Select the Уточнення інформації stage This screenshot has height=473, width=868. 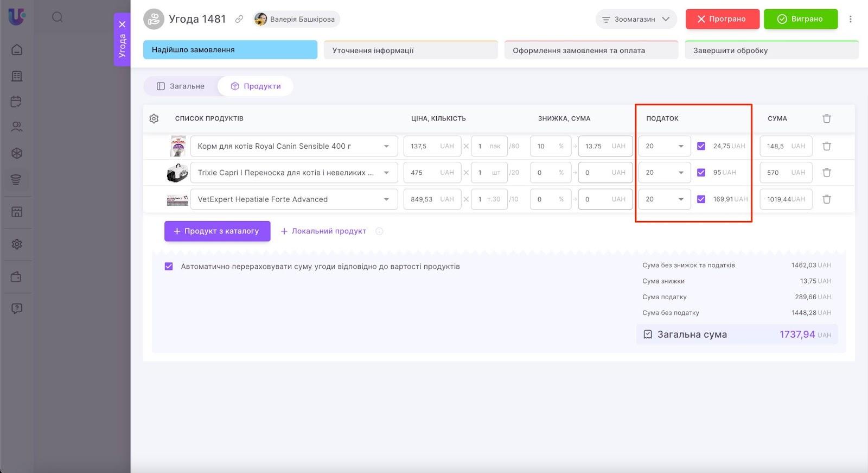(410, 51)
